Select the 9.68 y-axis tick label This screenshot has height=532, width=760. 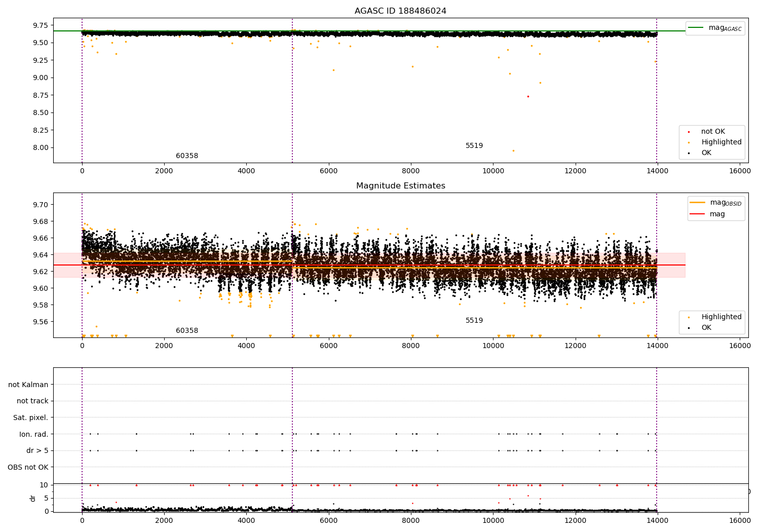pos(40,221)
